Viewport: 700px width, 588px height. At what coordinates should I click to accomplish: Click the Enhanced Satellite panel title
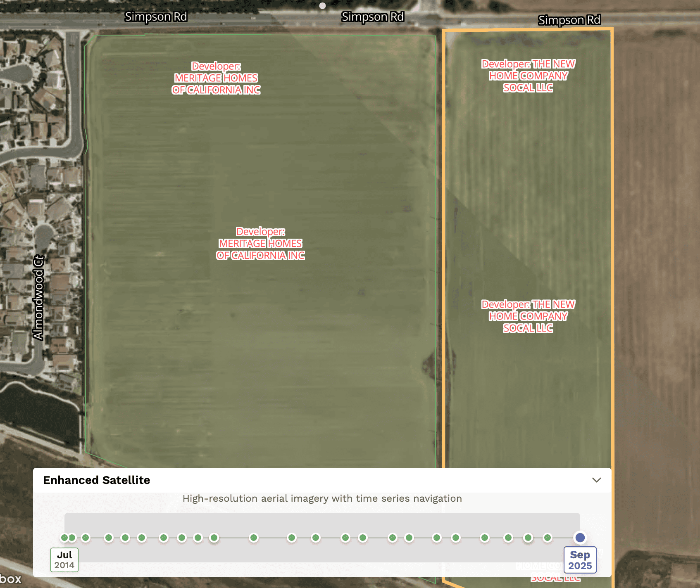click(97, 480)
